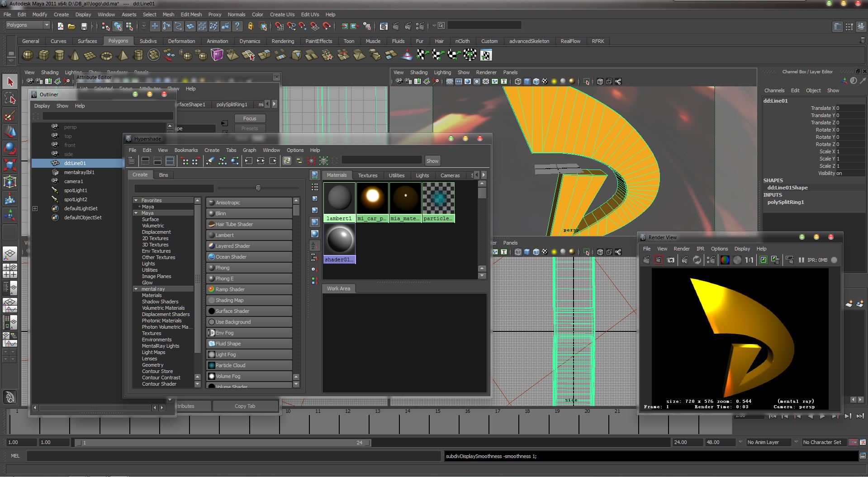Image resolution: width=868 pixels, height=477 pixels.
Task: Toggle the RGB all channels display in Render View
Action: 725,260
